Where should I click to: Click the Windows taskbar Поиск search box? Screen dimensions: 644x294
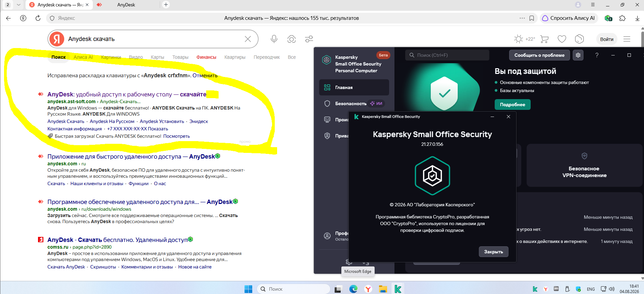point(294,289)
